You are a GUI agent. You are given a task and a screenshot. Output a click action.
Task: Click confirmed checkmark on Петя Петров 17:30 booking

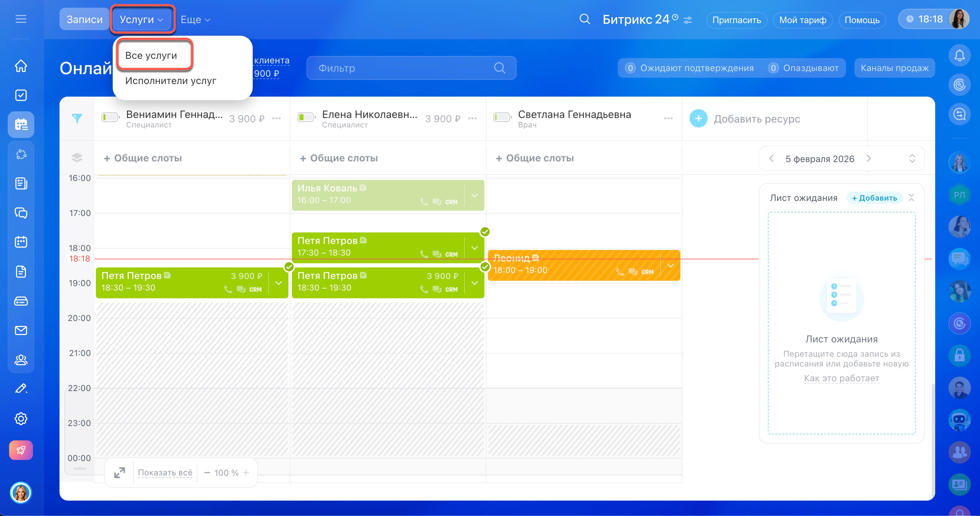click(485, 232)
